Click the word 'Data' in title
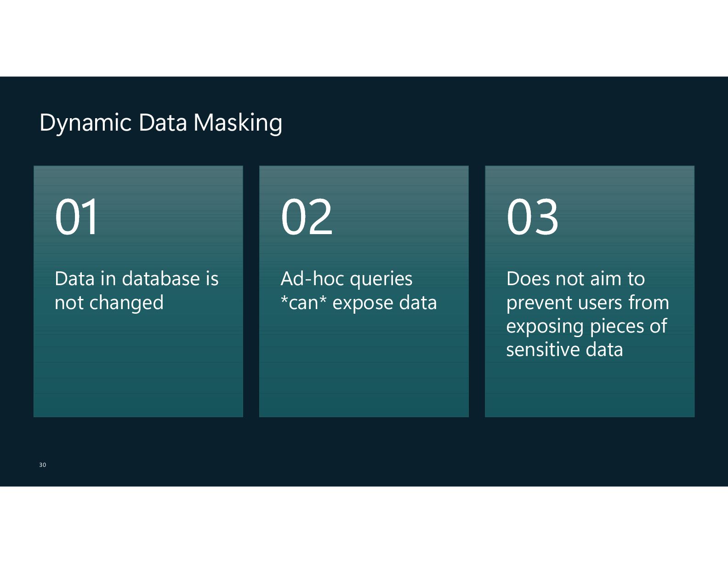Viewport: 728px width, 563px height. 163,122
